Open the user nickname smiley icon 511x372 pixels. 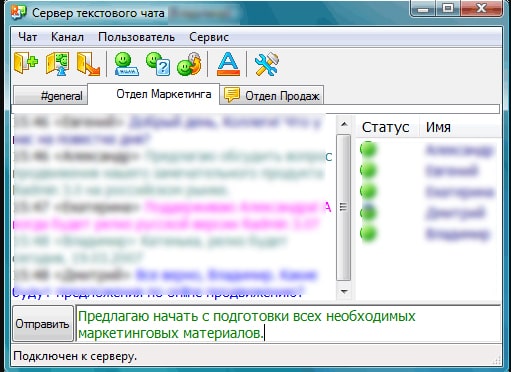click(x=126, y=64)
